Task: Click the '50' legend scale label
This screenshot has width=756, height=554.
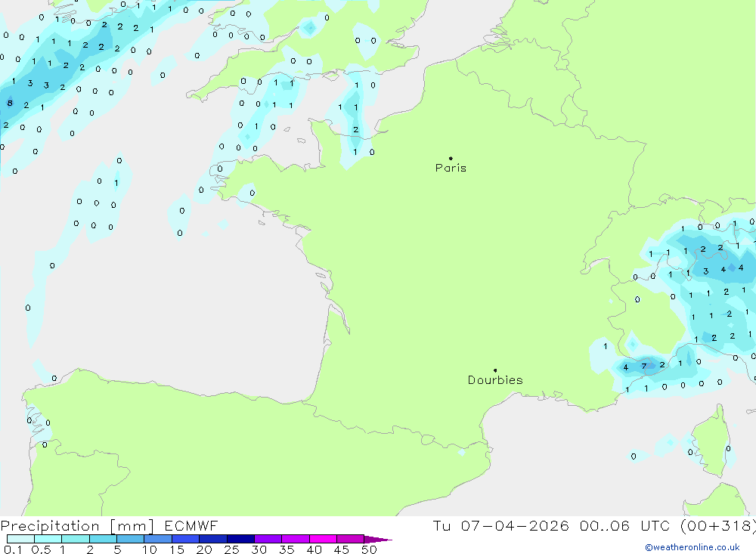Action: pos(369,549)
